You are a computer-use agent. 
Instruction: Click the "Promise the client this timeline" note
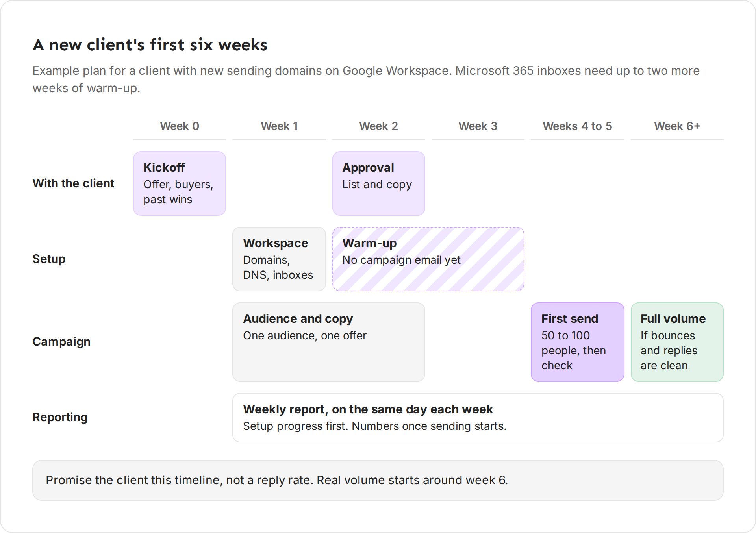[378, 480]
